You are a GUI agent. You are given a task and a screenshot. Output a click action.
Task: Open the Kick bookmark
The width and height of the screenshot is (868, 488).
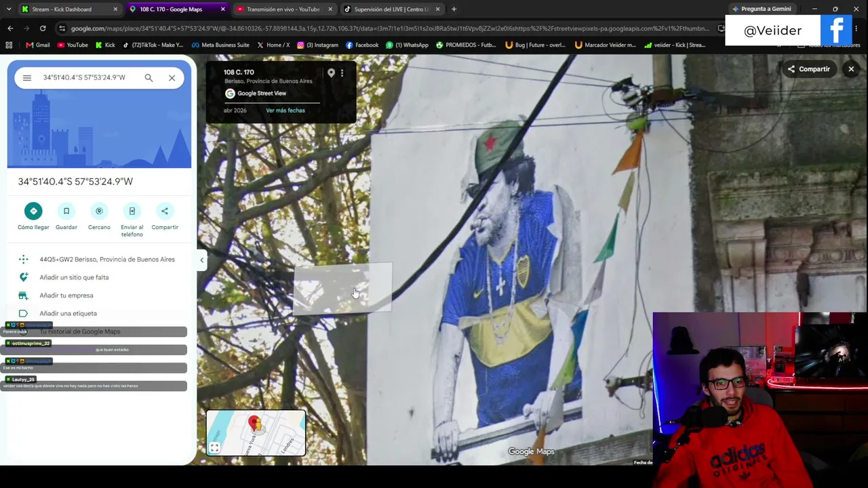pyautogui.click(x=105, y=45)
